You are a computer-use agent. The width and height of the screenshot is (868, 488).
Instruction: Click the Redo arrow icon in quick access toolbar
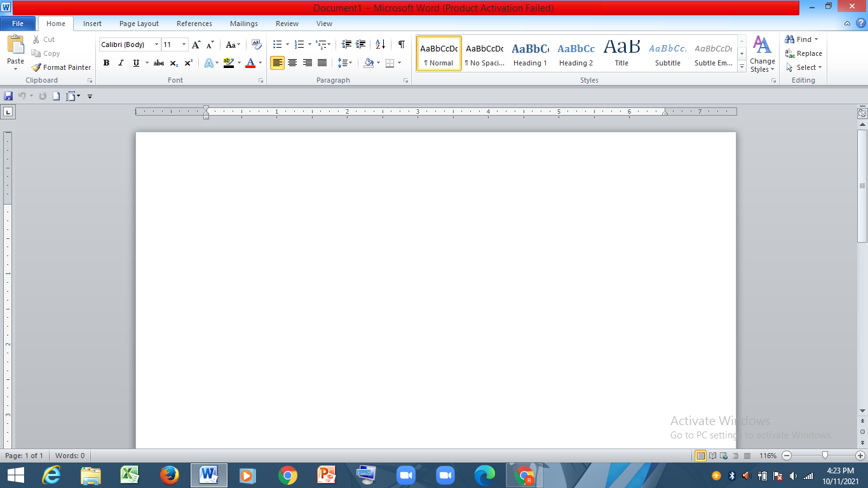[x=43, y=96]
